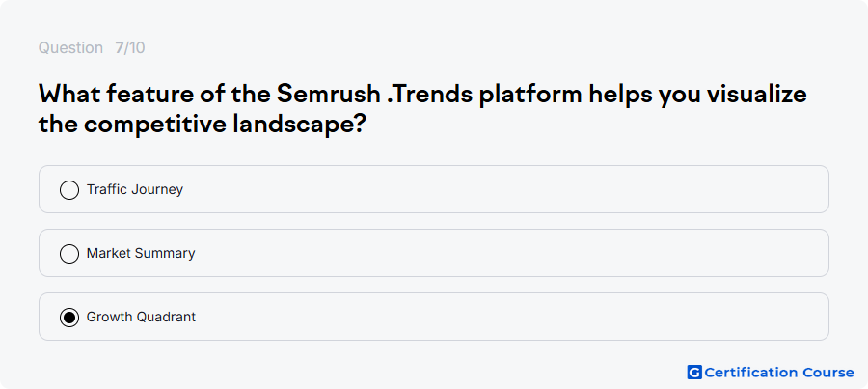Click the selected Growth Quadrant radio button

click(69, 317)
